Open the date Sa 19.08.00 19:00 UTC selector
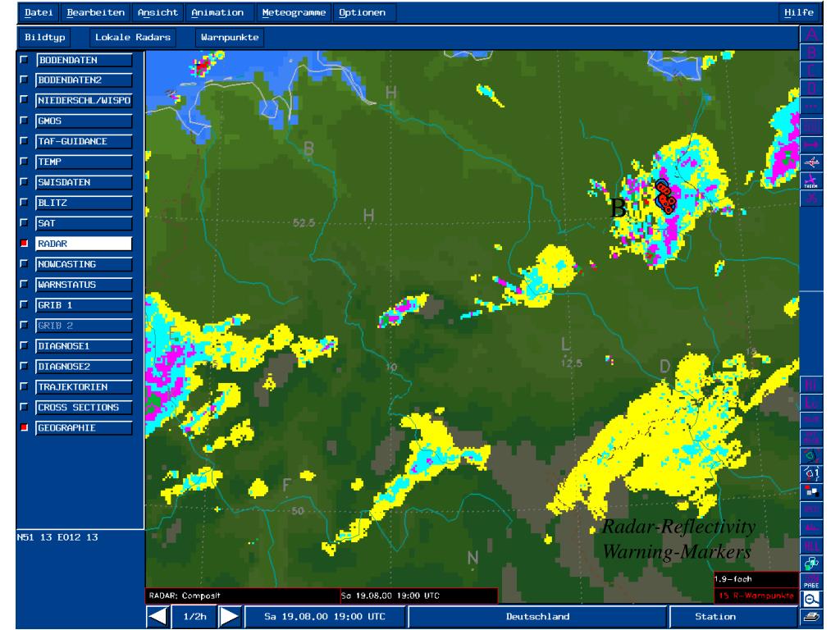 point(325,617)
